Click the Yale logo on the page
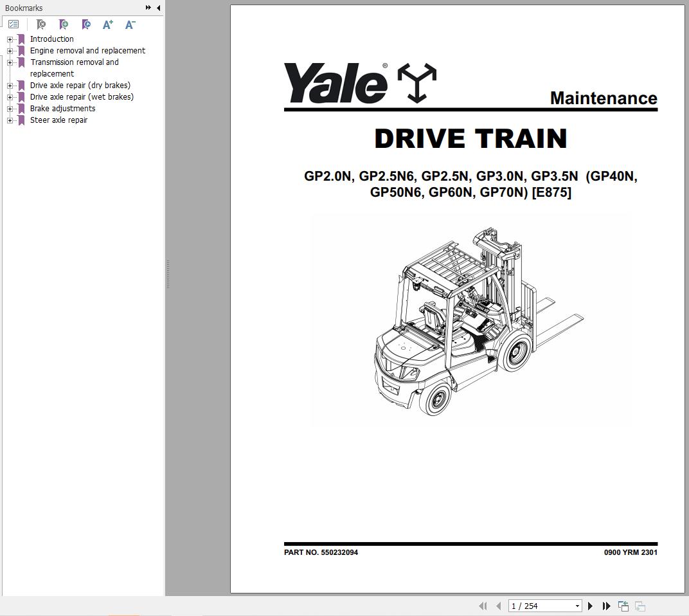The width and height of the screenshot is (689, 616). 361,83
